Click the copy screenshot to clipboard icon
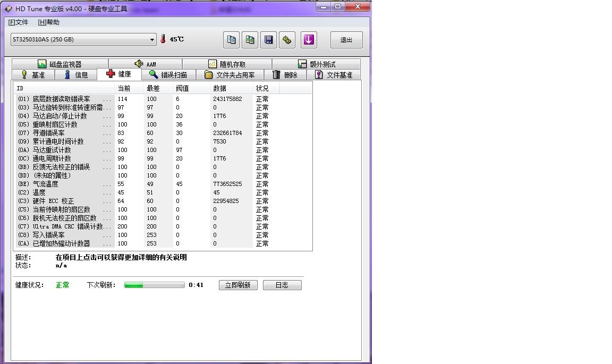The width and height of the screenshot is (612, 364). click(x=250, y=40)
